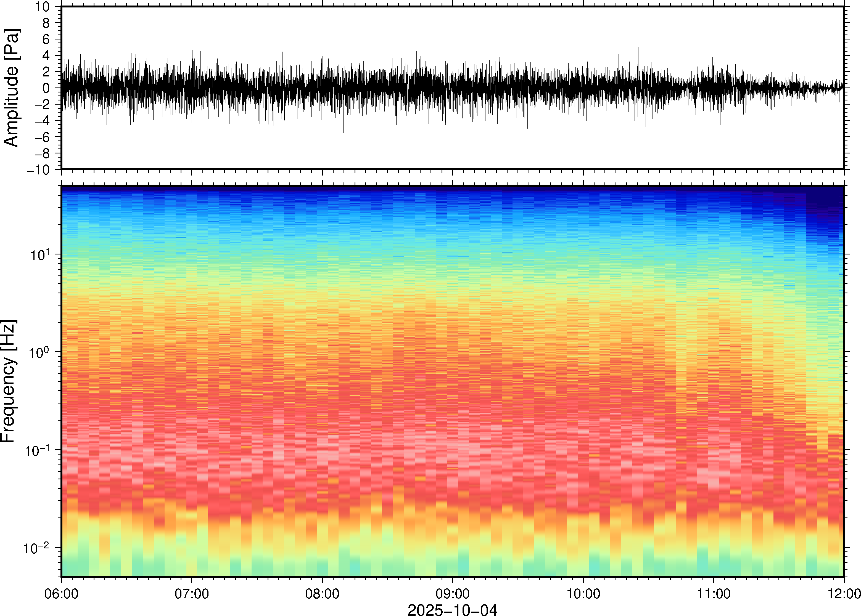Click the amplitude tick label −10
861x616 pixels.
[38, 170]
